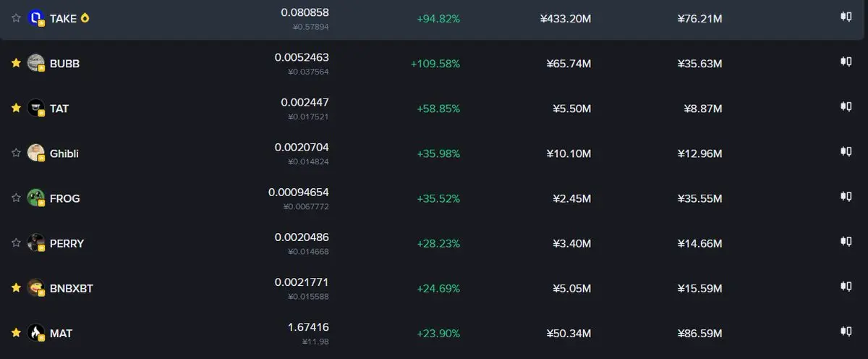Favorite the Ghibli token star

[x=16, y=153]
